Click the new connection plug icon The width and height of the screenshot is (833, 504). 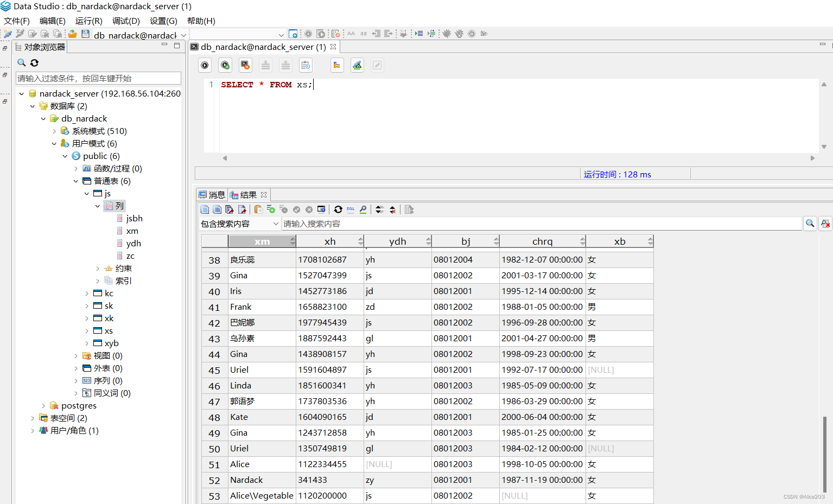tap(8, 34)
